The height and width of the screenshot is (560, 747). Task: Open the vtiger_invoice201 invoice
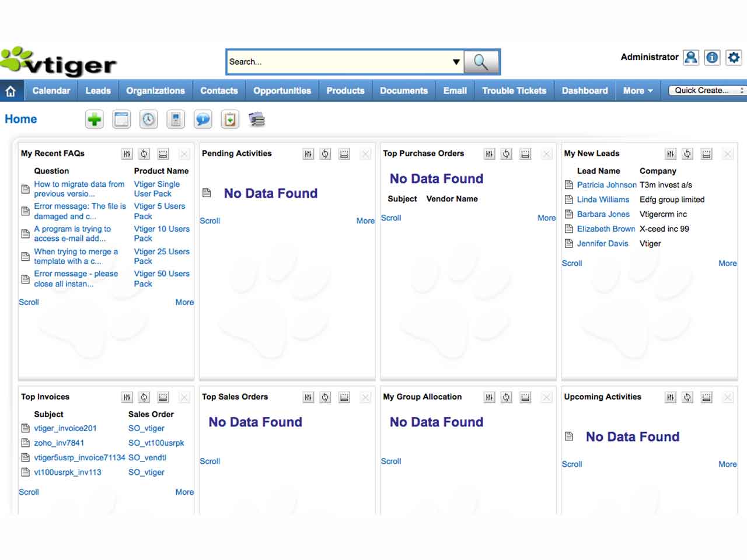click(x=65, y=428)
